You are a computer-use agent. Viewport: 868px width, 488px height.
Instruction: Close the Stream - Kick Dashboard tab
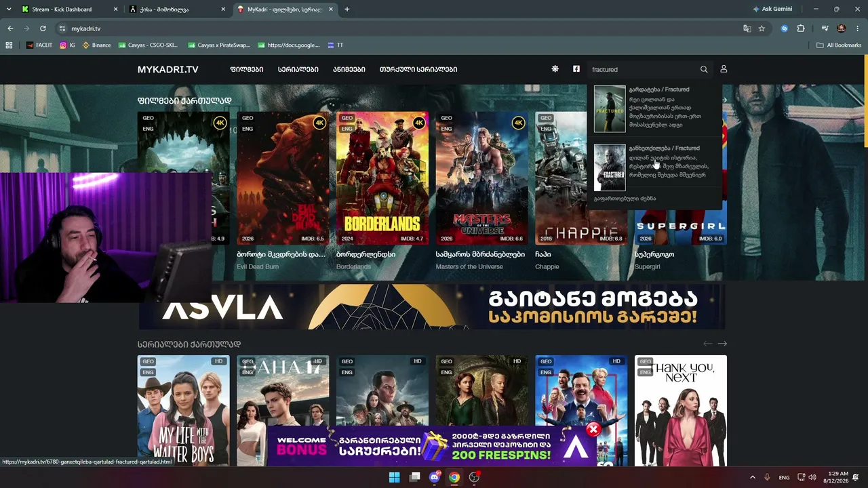click(x=115, y=9)
